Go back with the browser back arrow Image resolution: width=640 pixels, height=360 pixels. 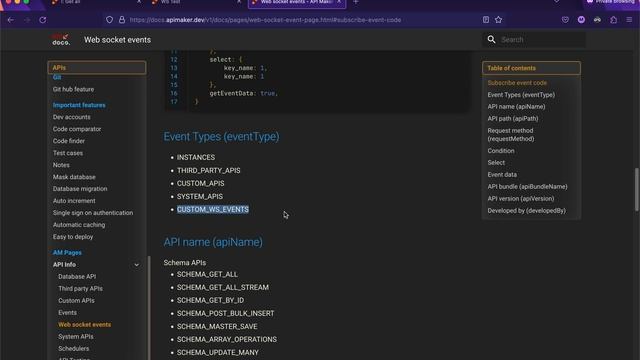pyautogui.click(x=11, y=20)
